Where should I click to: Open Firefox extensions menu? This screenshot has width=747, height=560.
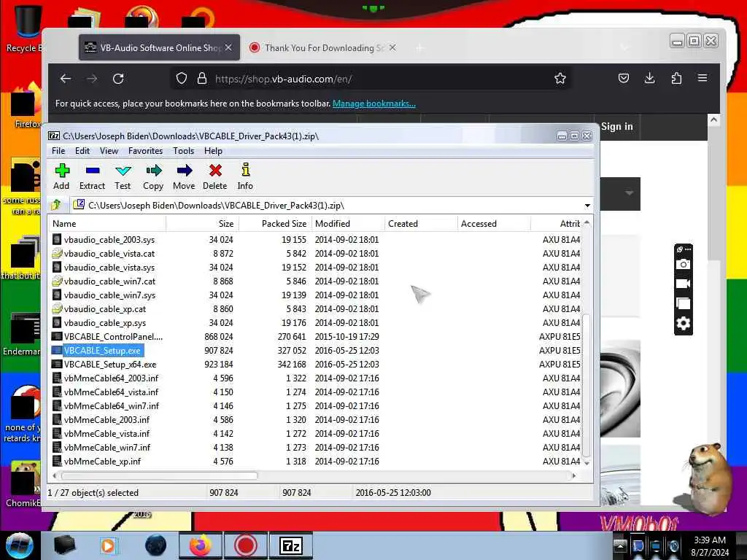[x=676, y=79]
